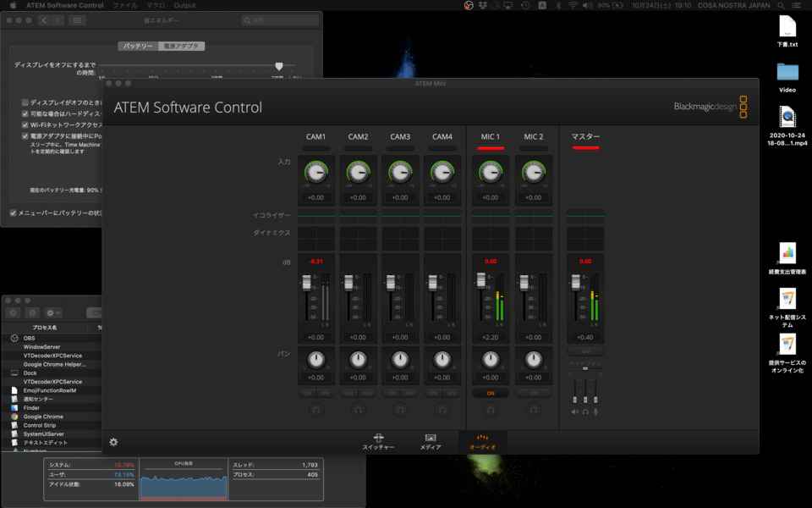
Task: Open the Video folder on desktop
Action: [x=787, y=72]
